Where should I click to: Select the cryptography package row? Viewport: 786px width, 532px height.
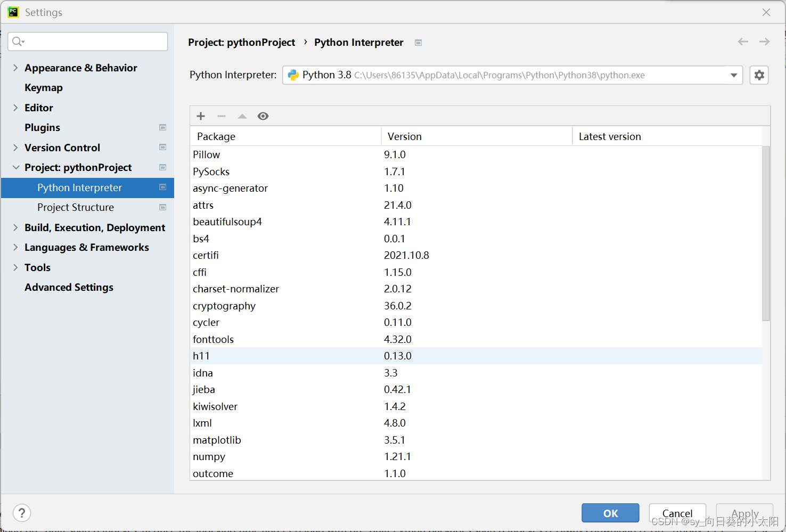(476, 306)
